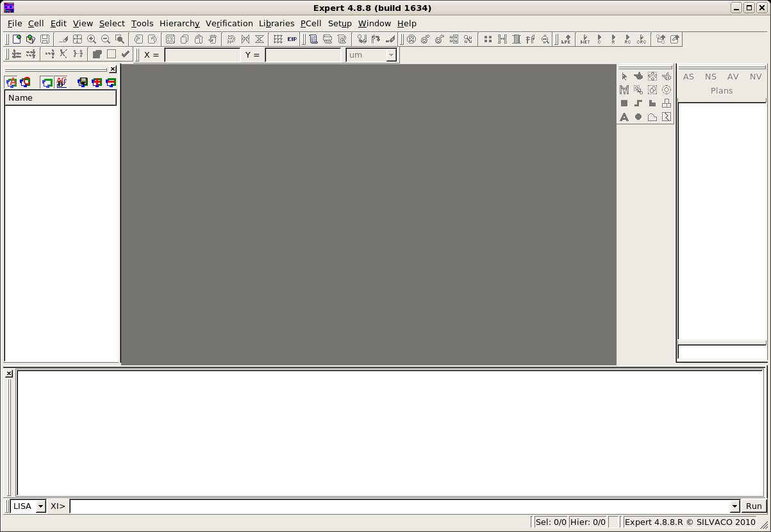
Task: Run the NET extraction icon
Action: coord(584,40)
